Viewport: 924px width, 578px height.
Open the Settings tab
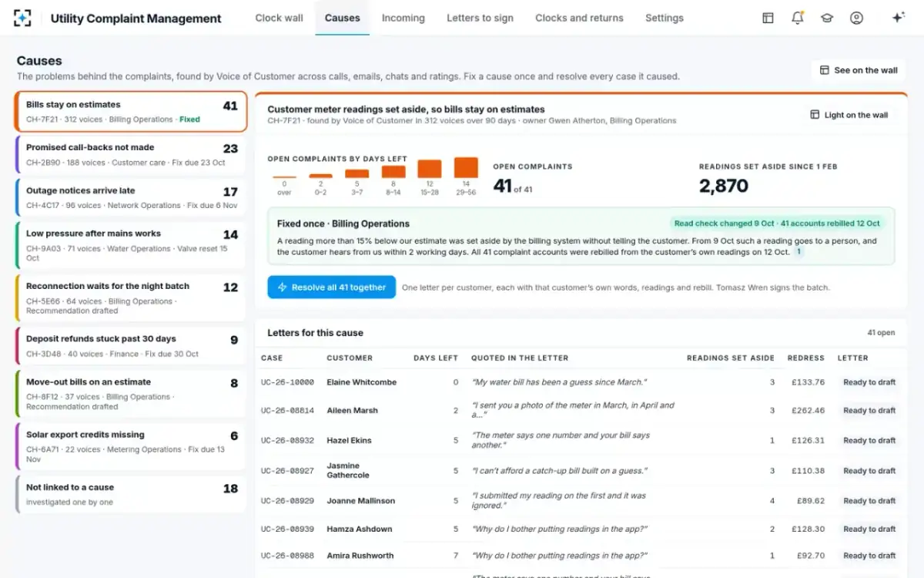tap(664, 18)
